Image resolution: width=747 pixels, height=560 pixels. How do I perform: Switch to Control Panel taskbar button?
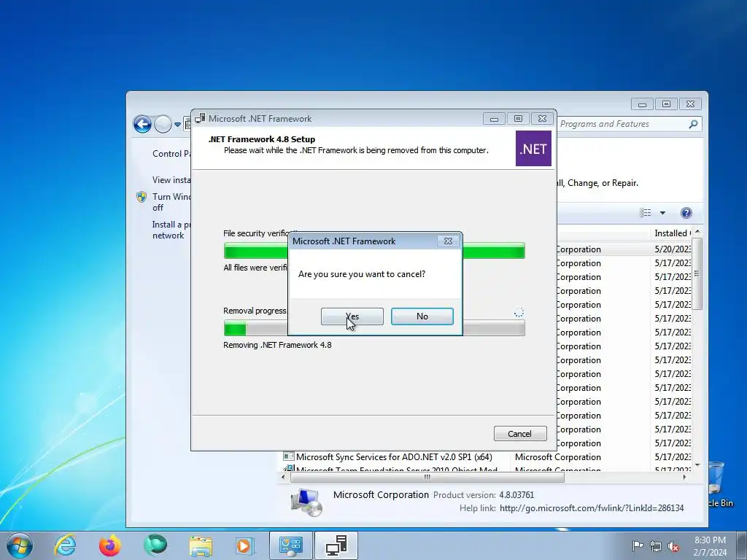pos(291,545)
